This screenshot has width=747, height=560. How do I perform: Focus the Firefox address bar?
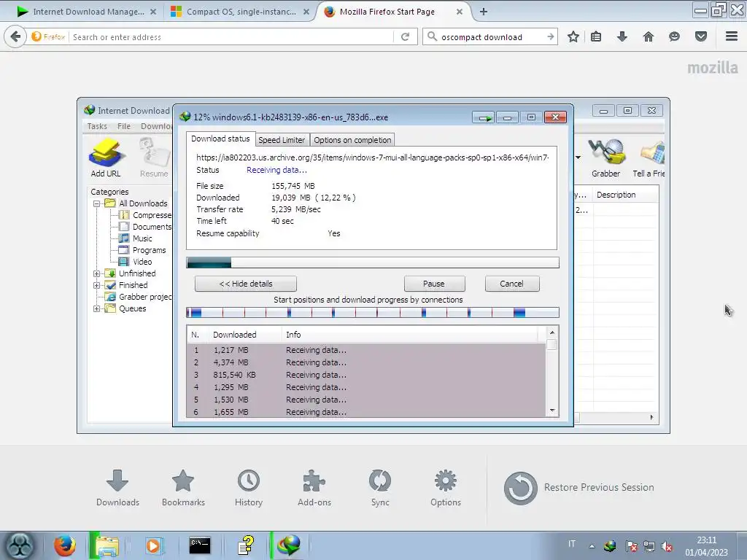231,37
